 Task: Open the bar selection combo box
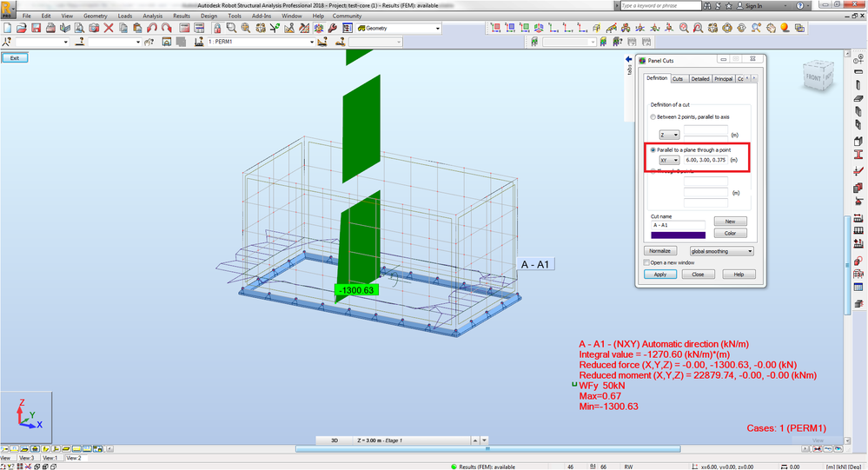115,42
